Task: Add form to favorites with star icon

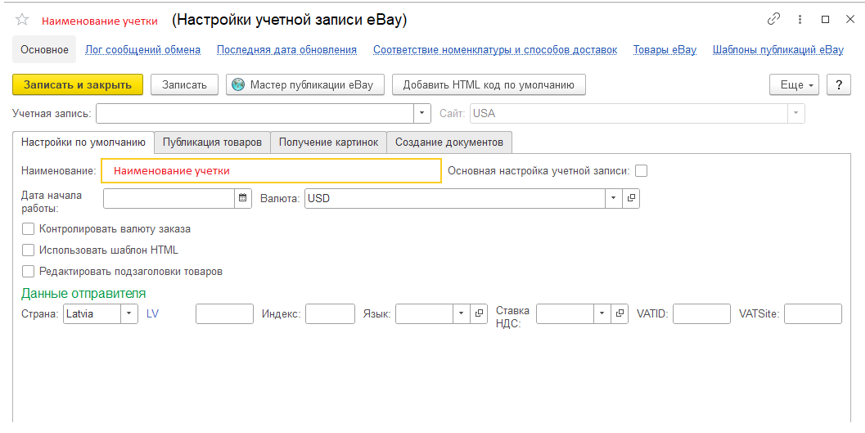Action: point(22,20)
